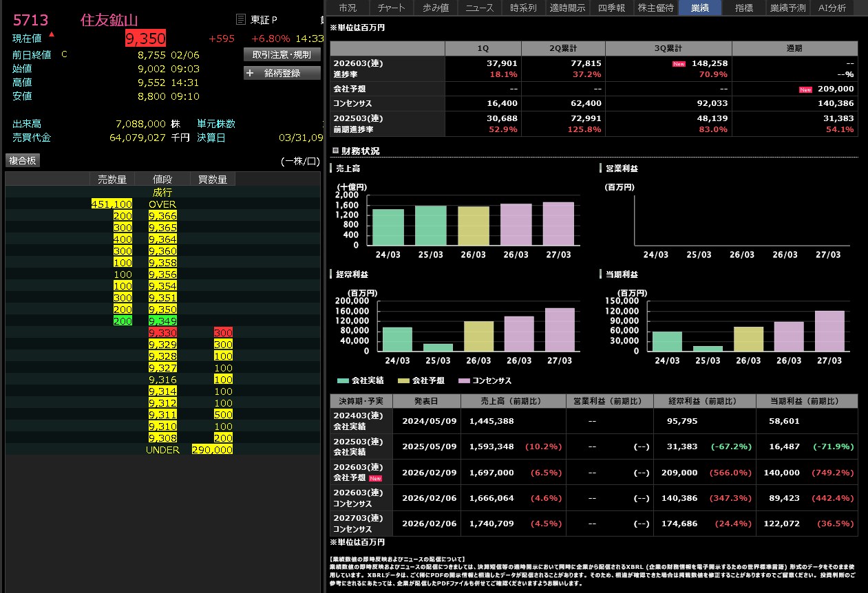Screen dimensions: 868x593
Task: Click the document icon beside 東証P
Action: [x=241, y=19]
